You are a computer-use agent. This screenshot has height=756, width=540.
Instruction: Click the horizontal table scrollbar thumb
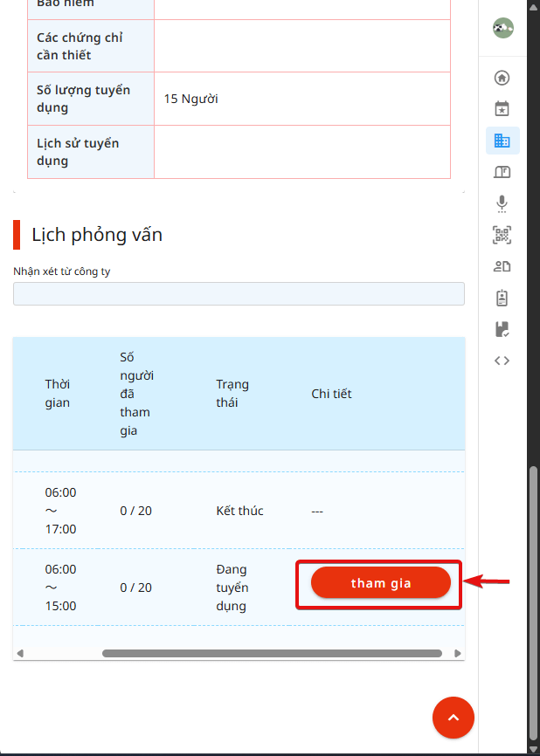pos(272,653)
